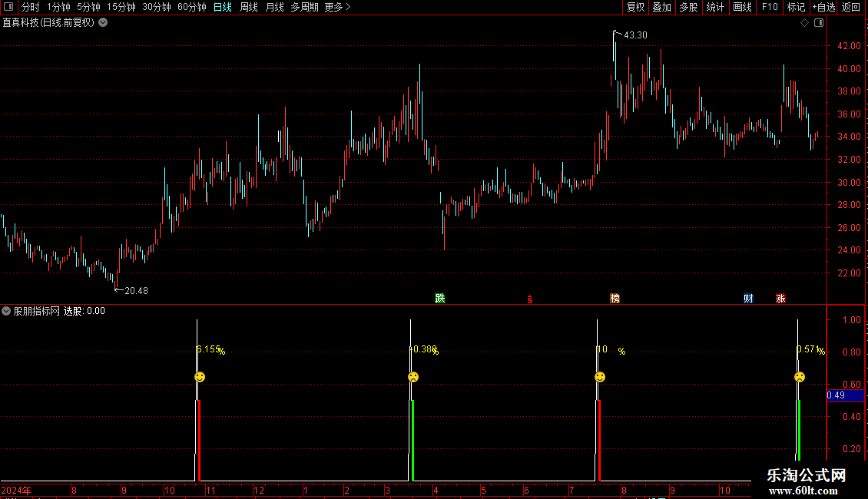
Task: Click 返回 to go back
Action: pyautogui.click(x=851, y=7)
